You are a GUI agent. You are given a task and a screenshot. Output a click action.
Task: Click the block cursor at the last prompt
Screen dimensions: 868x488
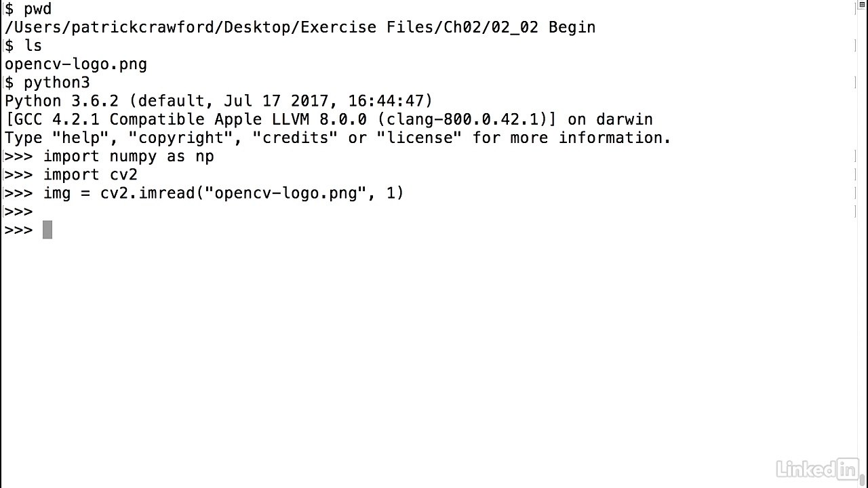[47, 230]
